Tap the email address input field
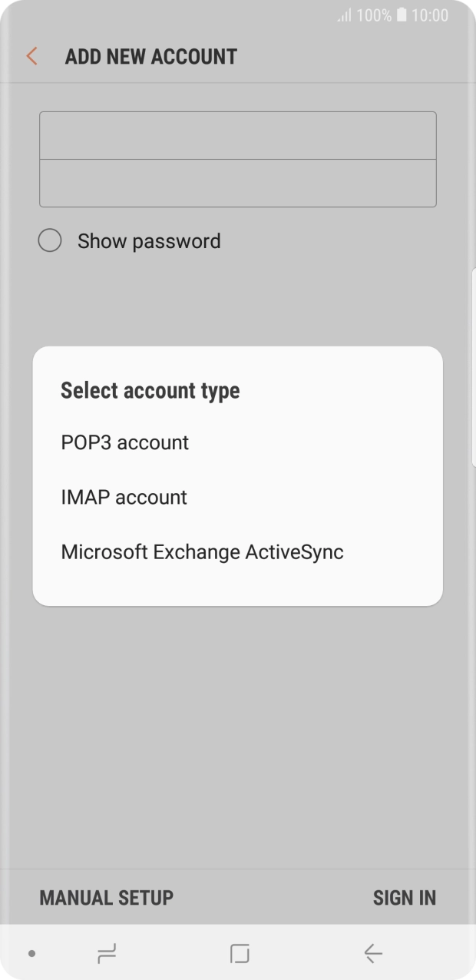476x980 pixels. pos(238,134)
